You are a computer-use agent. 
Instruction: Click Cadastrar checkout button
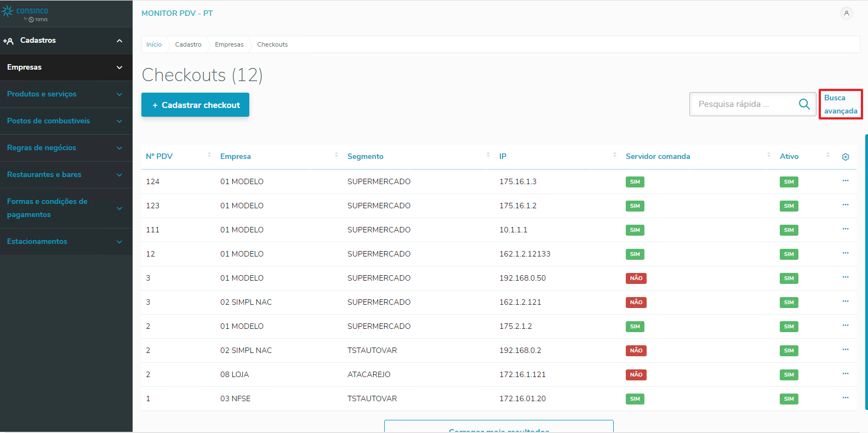click(x=195, y=105)
